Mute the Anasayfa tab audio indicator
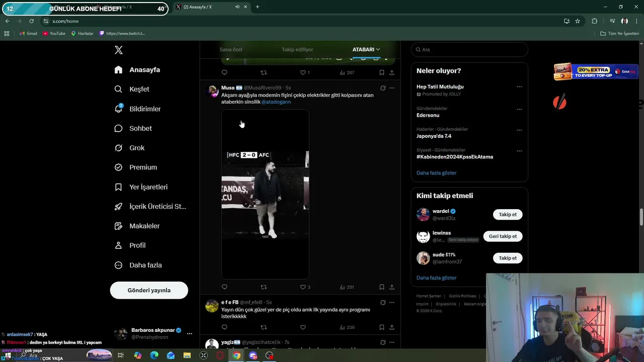Image resolution: width=644 pixels, height=362 pixels. point(237,7)
